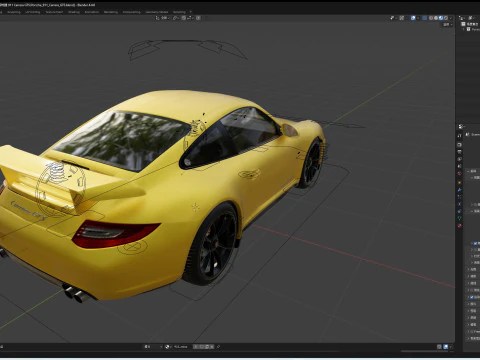
Task: Expand the Porsche collection in Outliner
Action: 464,29
